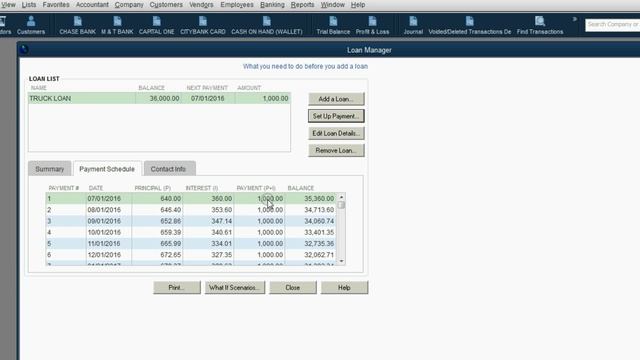Open the Window menu

(332, 5)
